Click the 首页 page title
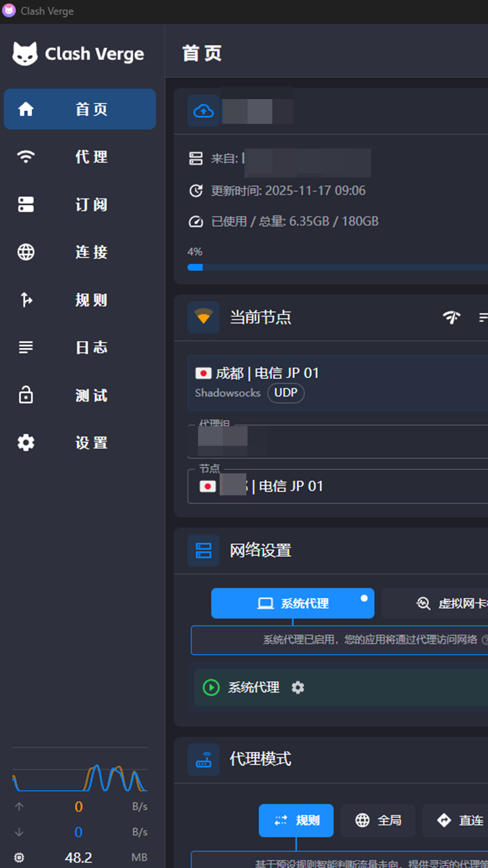Screen dimensions: 488x868 pyautogui.click(x=202, y=53)
